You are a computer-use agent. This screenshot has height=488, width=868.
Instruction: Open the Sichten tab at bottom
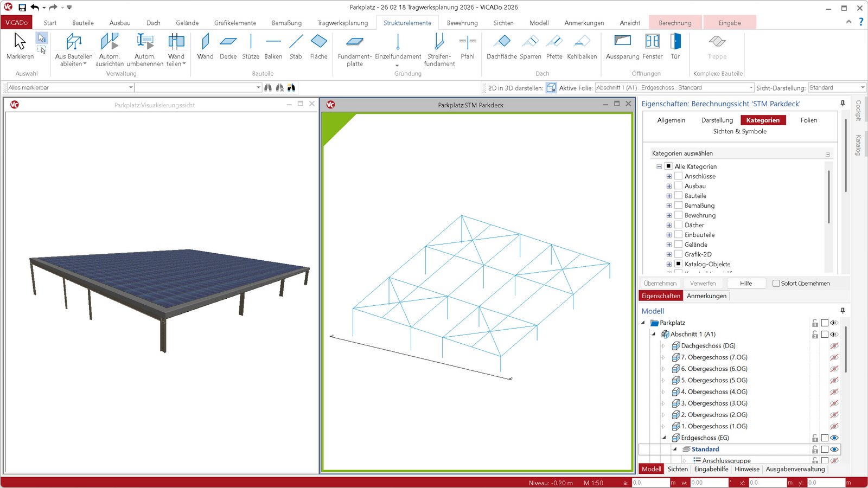677,469
